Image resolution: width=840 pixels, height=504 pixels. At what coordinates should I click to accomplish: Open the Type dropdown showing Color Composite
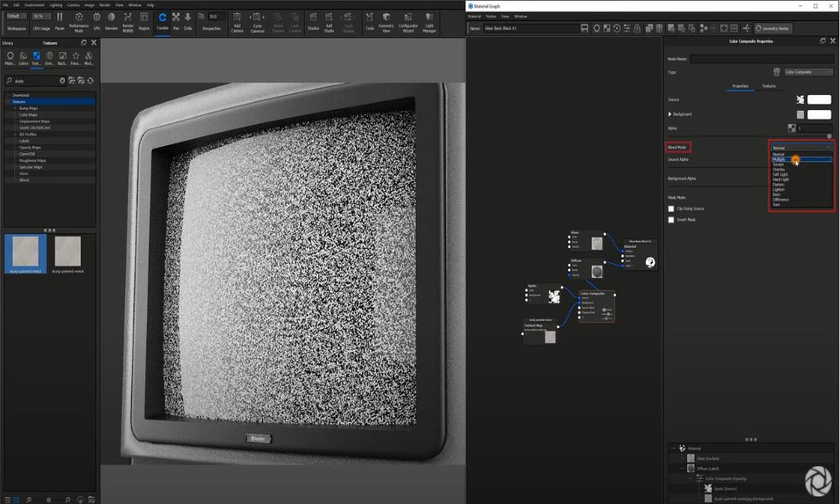(x=808, y=72)
